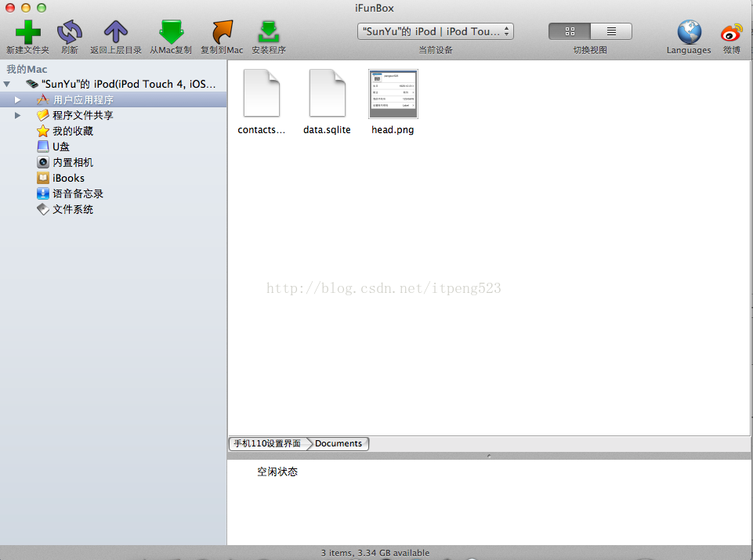Select the contacts file icon
This screenshot has width=753, height=560.
click(x=261, y=93)
